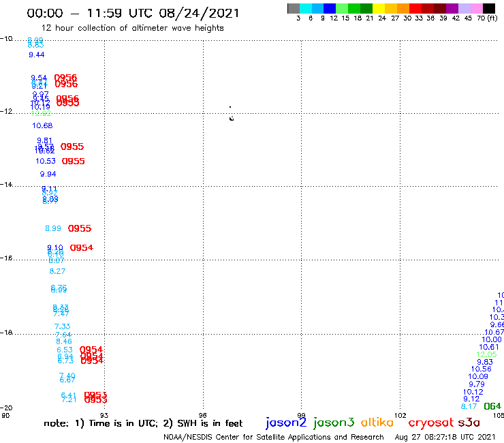Screen dimensions: 504x443
Task: Click the '-12' latitude axis label
Action: point(6,111)
